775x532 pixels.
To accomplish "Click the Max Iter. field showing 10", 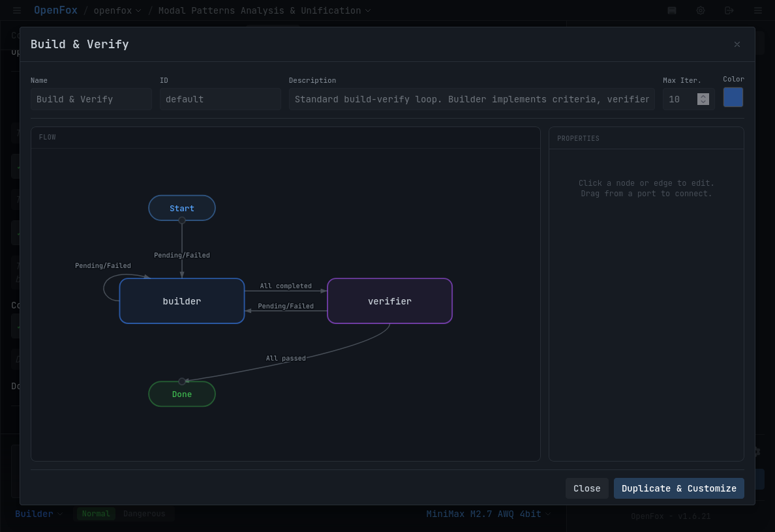I will pyautogui.click(x=688, y=99).
